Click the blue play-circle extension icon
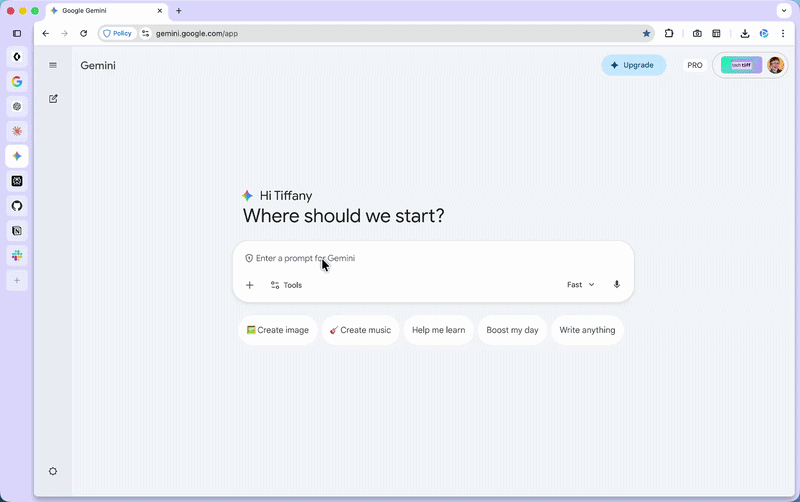This screenshot has height=502, width=800. pos(764,34)
